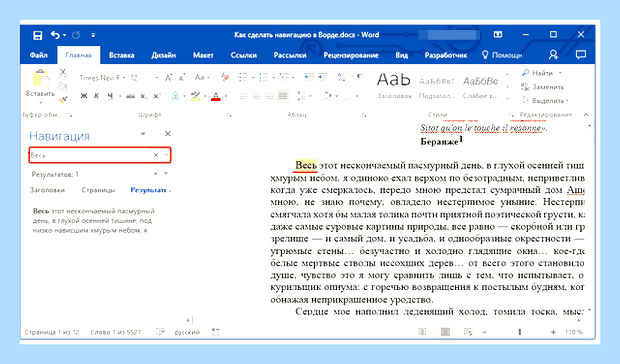Screen dimensions: 620x364
Task: Click the Share person icon
Action: (x=553, y=55)
